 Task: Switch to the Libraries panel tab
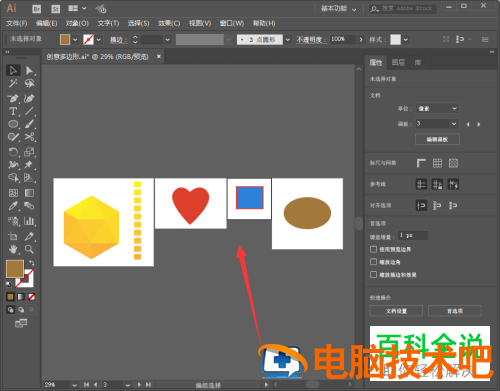(418, 63)
